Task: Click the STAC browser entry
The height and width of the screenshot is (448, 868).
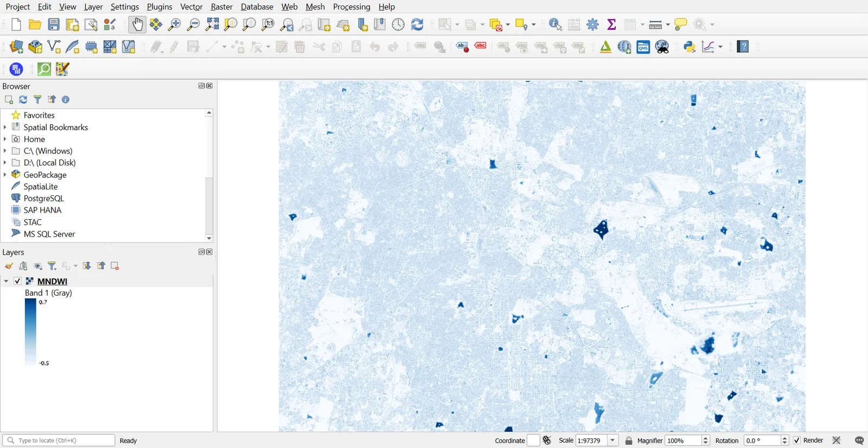Action: pyautogui.click(x=32, y=222)
